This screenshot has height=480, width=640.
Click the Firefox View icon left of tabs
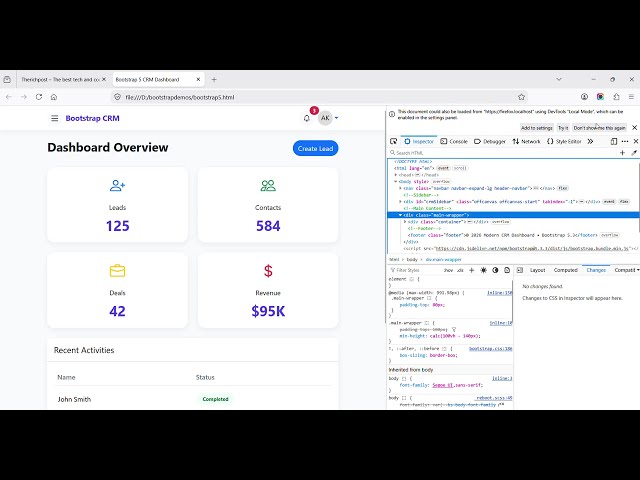tap(7, 80)
